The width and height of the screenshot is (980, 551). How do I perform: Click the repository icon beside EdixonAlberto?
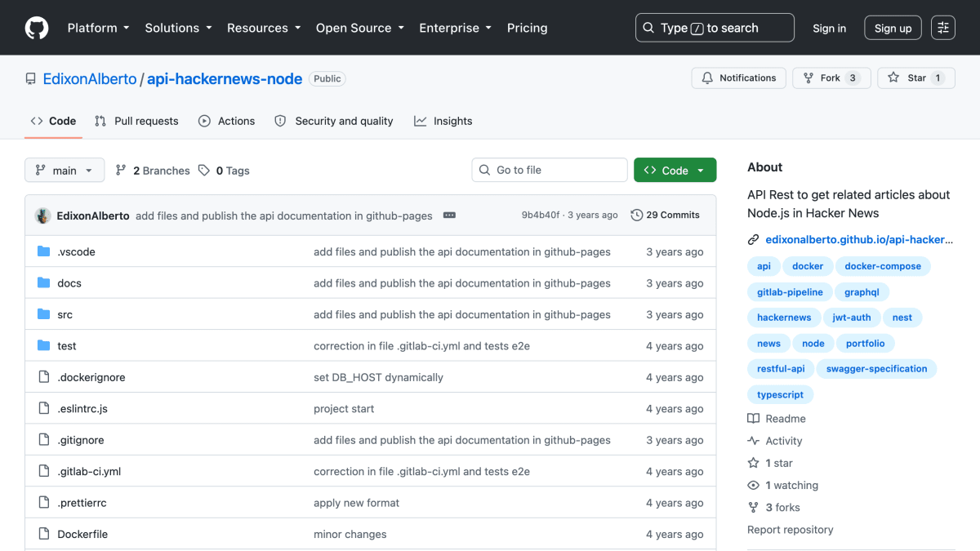(31, 79)
